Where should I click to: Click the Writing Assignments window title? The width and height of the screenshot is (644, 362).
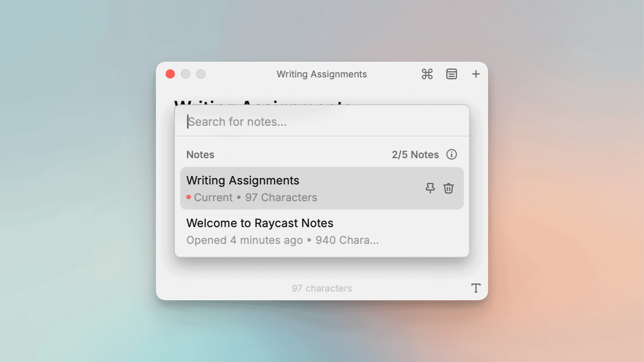(322, 74)
